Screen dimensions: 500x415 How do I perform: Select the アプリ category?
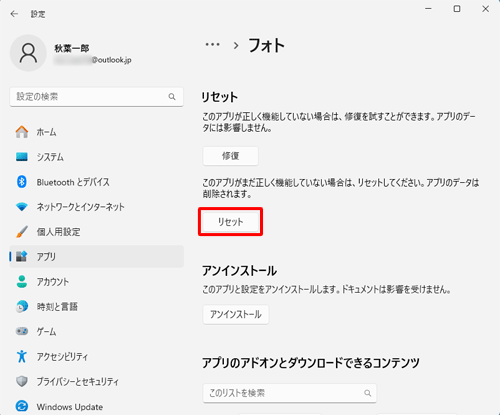pyautogui.click(x=97, y=256)
